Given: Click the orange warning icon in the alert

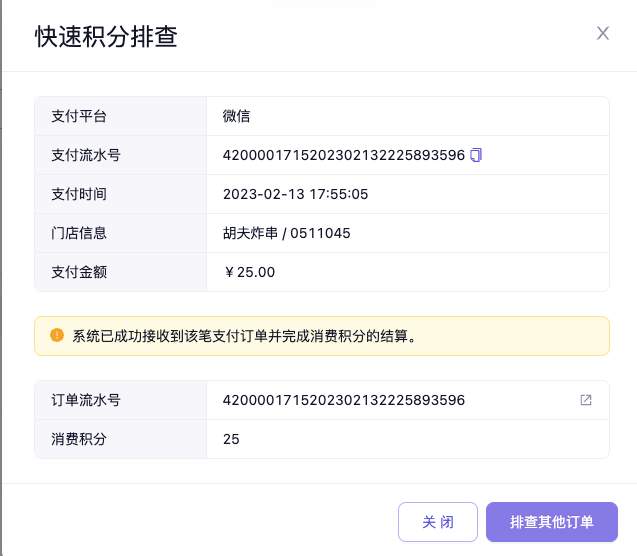Looking at the screenshot, I should (x=57, y=336).
